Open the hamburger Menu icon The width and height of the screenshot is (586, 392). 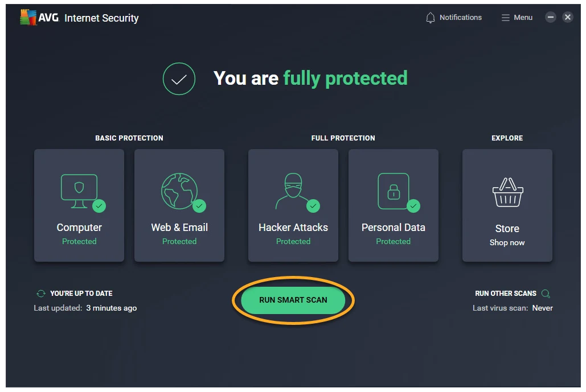(x=505, y=18)
